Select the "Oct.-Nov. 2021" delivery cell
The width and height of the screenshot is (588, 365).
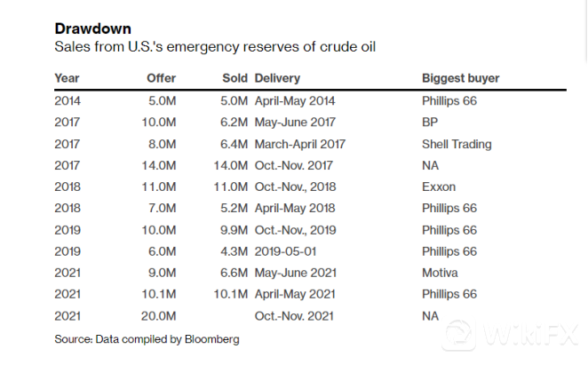pyautogui.click(x=295, y=314)
